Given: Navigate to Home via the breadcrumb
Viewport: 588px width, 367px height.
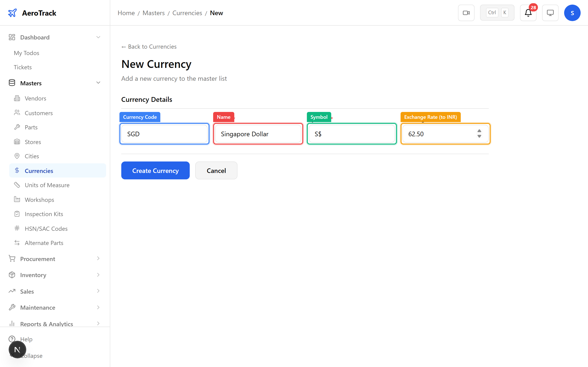Looking at the screenshot, I should coord(126,13).
